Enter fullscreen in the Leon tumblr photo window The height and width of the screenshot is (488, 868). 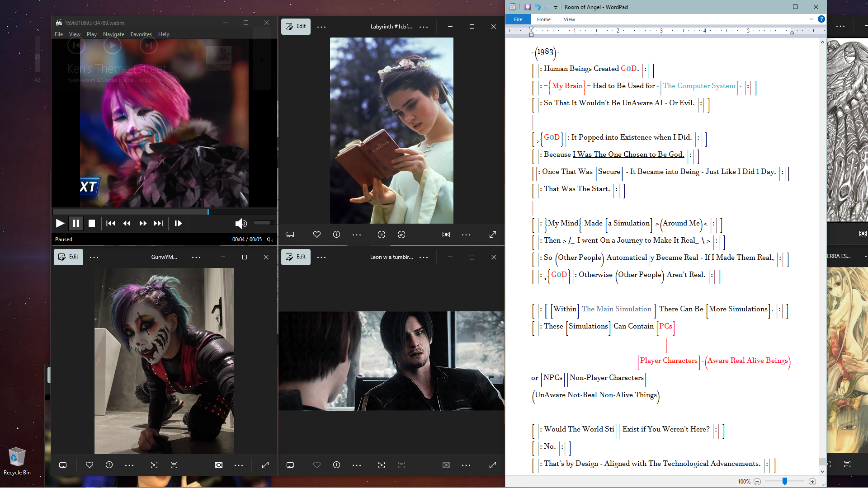(x=492, y=465)
